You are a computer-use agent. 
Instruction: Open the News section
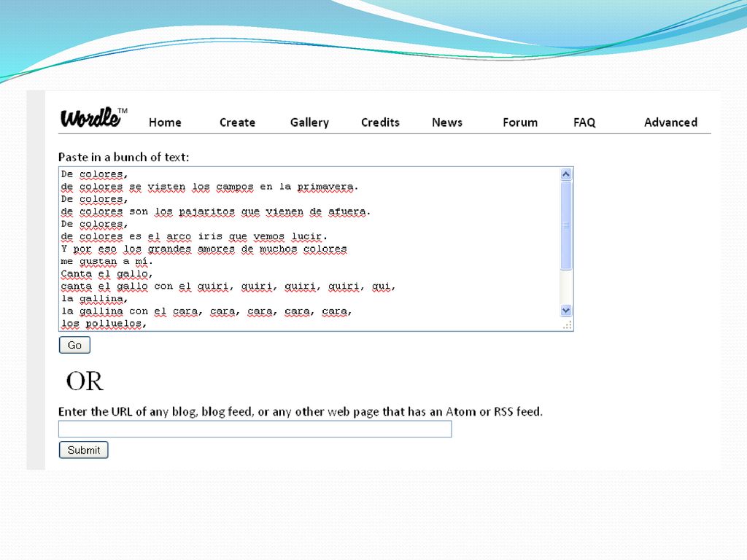click(447, 122)
